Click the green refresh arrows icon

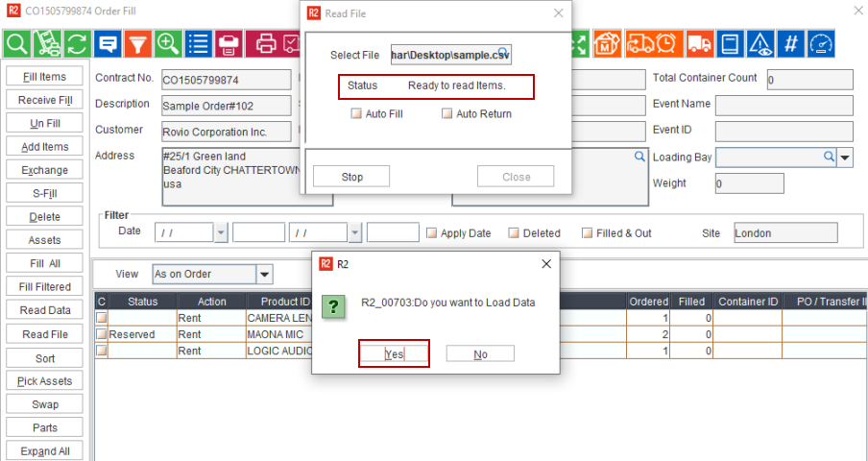(x=77, y=43)
